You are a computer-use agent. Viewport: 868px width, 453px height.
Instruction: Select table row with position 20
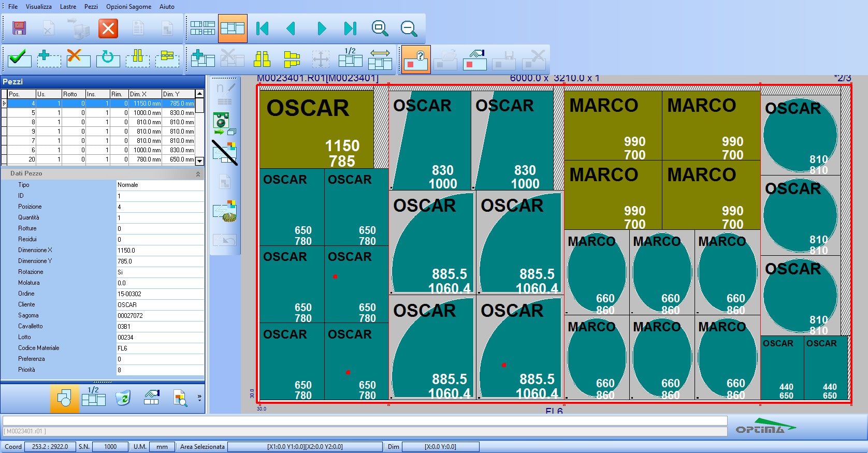101,159
